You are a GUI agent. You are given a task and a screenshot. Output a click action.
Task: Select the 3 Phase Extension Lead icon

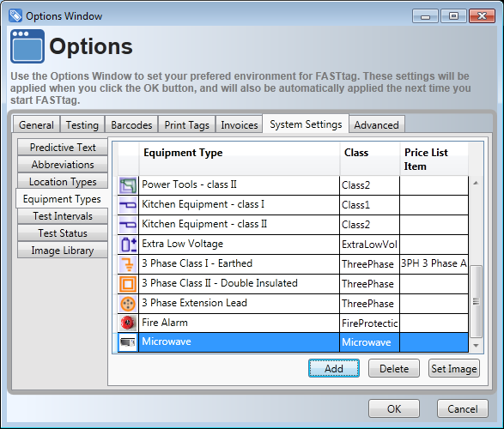coord(128,304)
